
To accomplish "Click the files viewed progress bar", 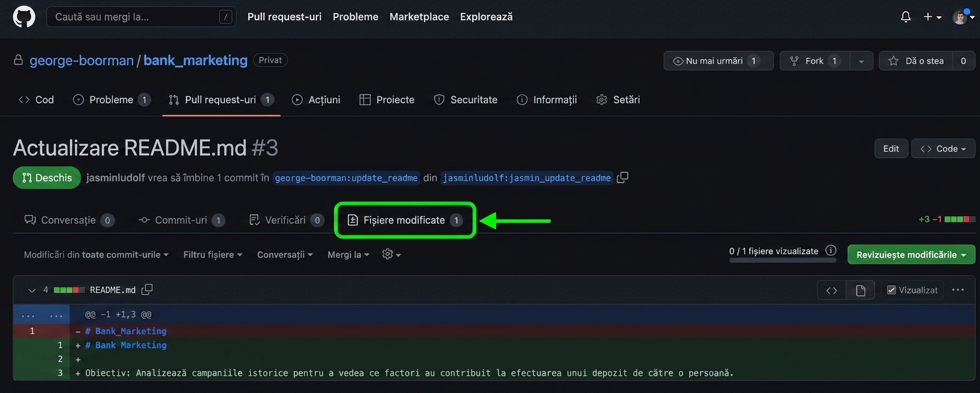I will coord(783,260).
